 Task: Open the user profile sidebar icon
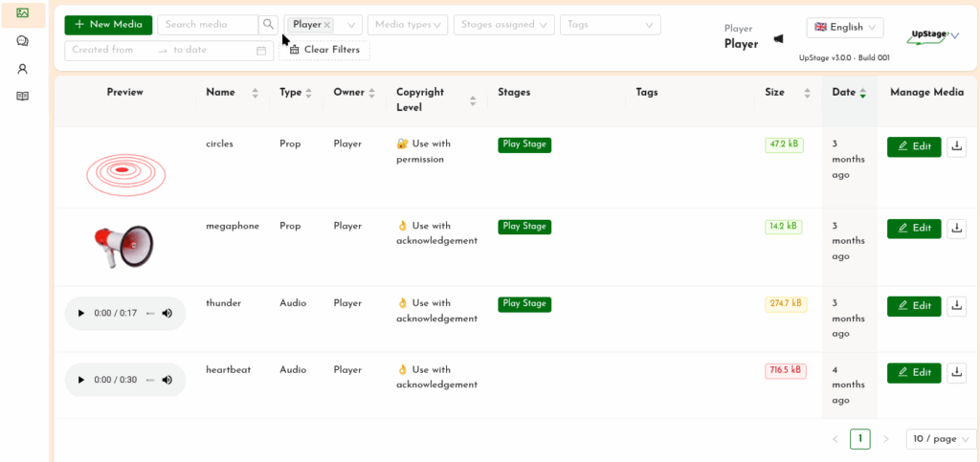pyautogui.click(x=22, y=69)
